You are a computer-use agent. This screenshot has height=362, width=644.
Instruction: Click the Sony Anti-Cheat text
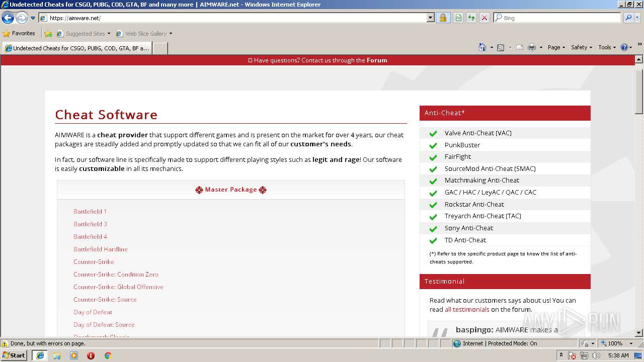tap(469, 228)
